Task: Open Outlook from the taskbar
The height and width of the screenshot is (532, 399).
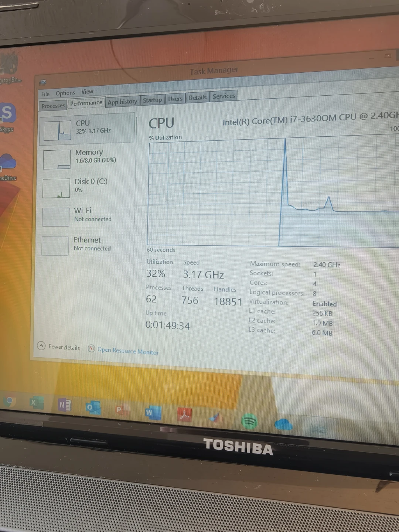Action: click(93, 407)
